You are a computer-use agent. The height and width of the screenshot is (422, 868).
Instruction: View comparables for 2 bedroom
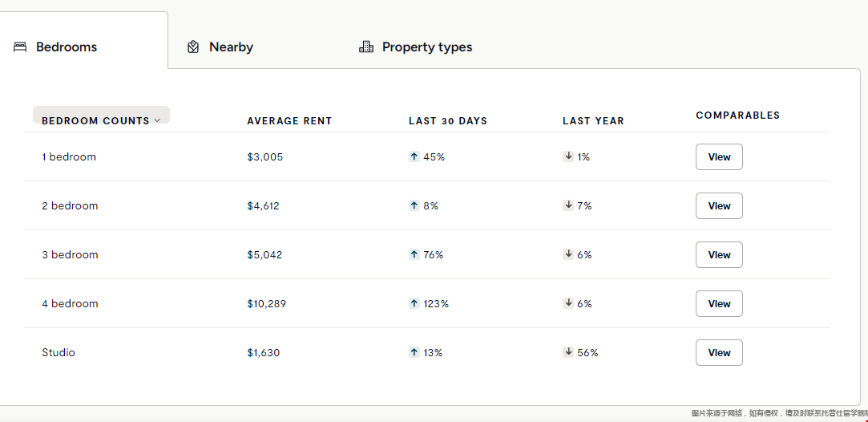[x=719, y=206]
